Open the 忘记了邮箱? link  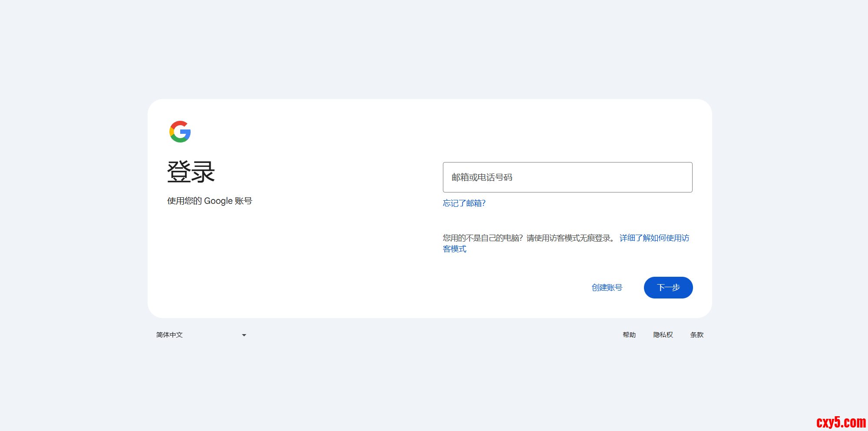pyautogui.click(x=464, y=203)
